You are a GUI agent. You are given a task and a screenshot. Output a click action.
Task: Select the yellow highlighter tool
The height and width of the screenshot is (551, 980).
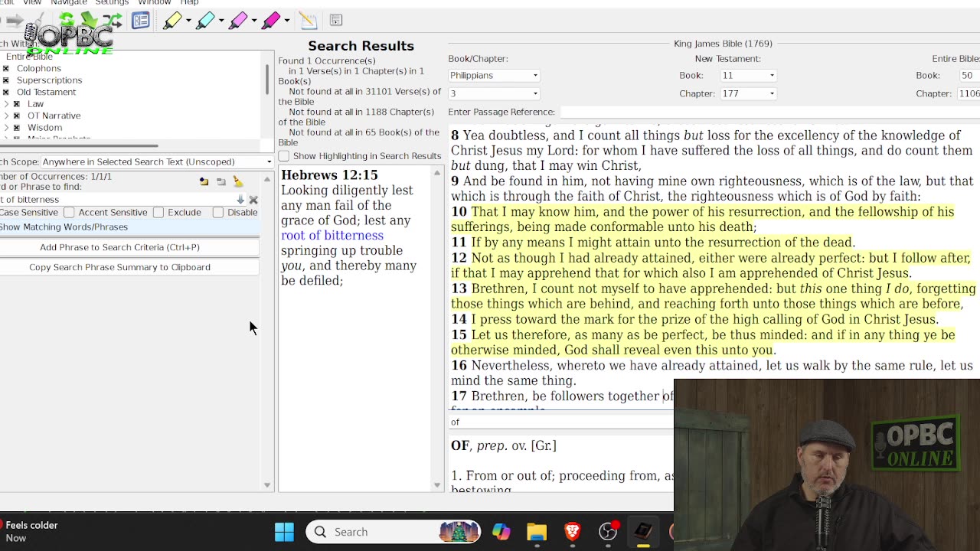click(x=171, y=20)
